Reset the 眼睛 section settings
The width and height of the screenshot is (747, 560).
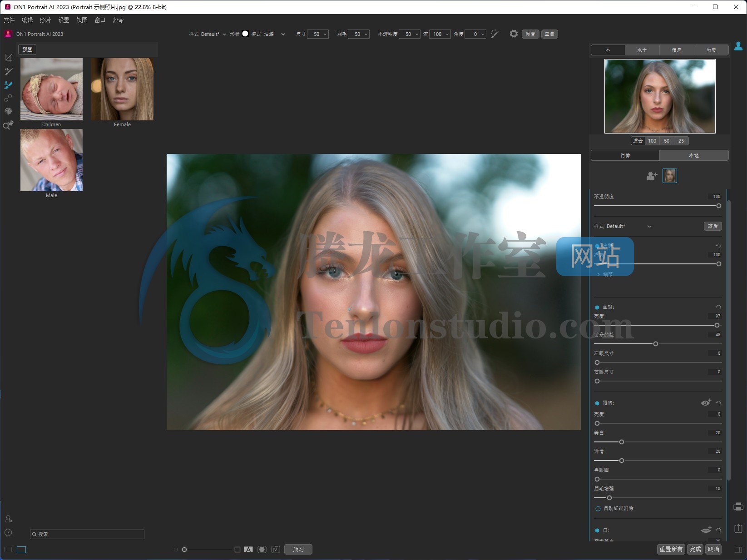[718, 403]
